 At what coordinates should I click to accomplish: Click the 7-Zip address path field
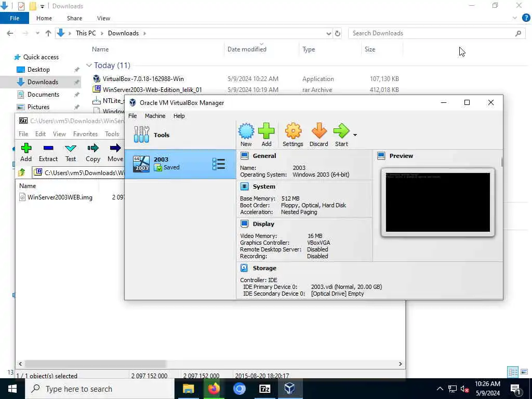(x=79, y=172)
